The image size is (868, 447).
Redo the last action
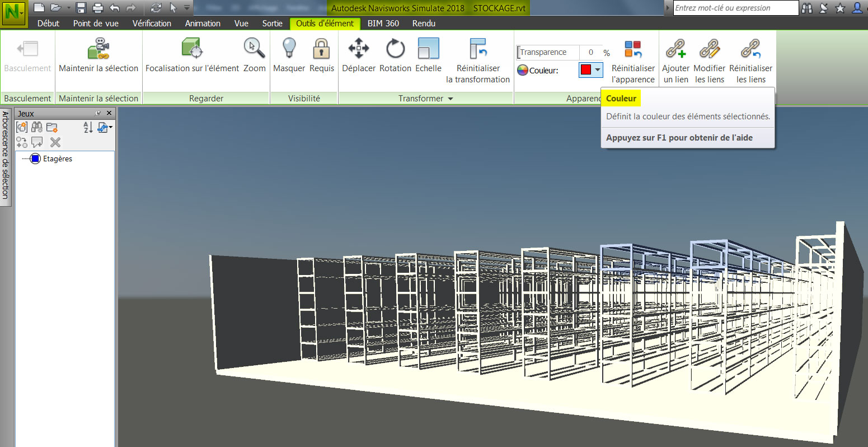[131, 8]
